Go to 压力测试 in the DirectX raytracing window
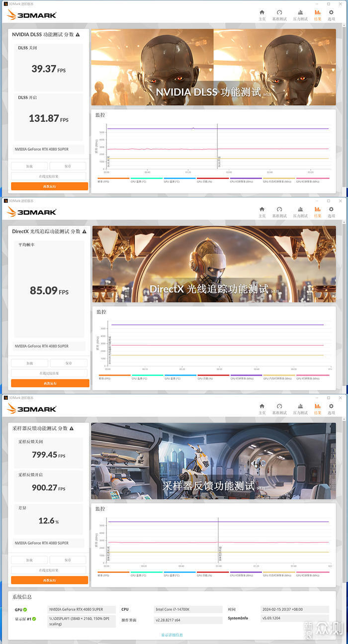The width and height of the screenshot is (348, 644). [x=300, y=212]
